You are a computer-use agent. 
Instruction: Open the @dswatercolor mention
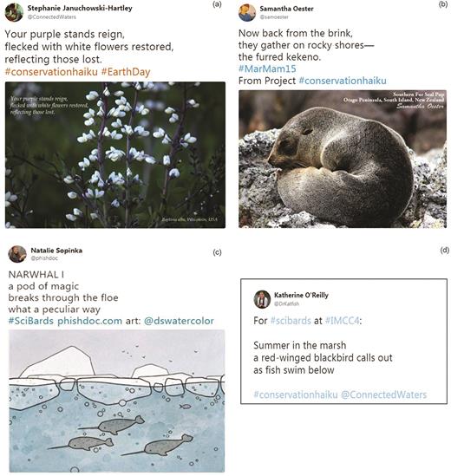tap(179, 321)
